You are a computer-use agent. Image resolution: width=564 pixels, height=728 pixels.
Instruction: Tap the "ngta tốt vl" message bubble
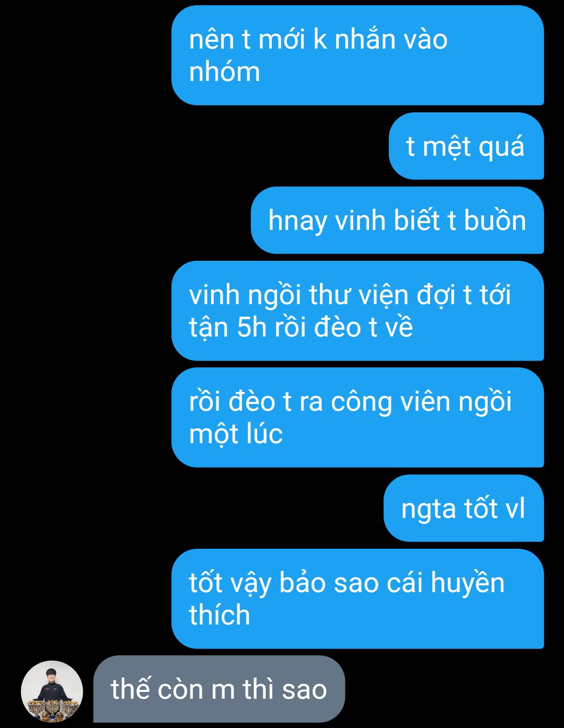[x=464, y=508]
